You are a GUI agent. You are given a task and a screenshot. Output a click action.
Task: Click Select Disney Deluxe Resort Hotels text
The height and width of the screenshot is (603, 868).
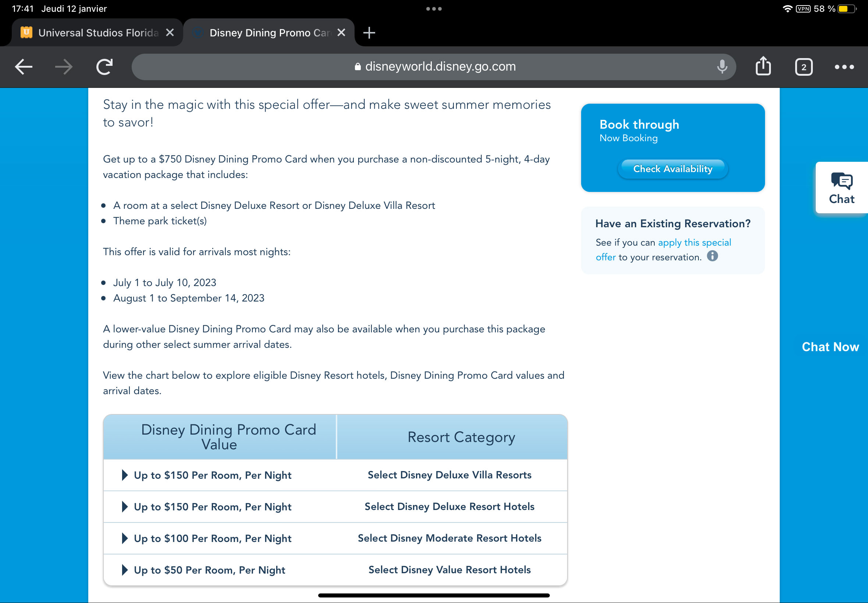(x=449, y=507)
